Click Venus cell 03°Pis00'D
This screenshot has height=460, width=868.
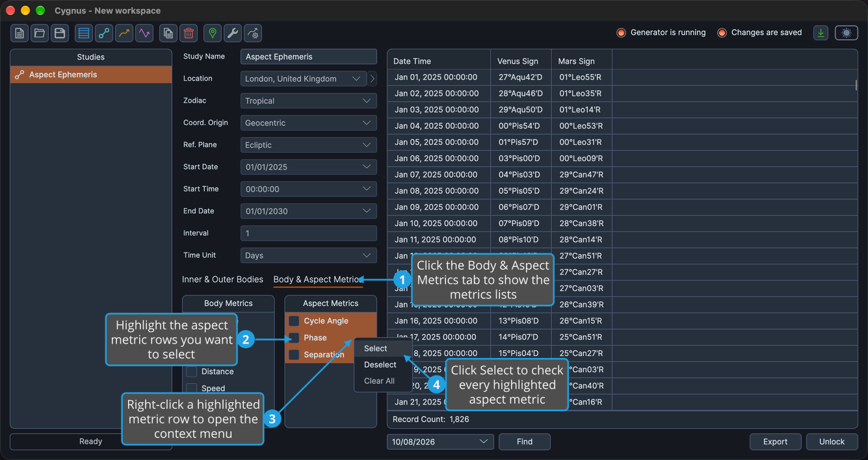(x=521, y=159)
